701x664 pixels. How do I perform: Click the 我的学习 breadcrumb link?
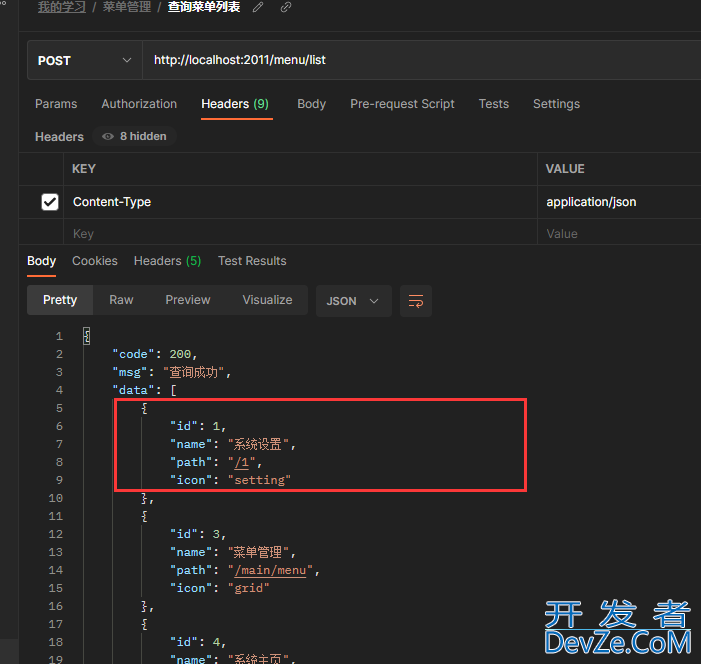pos(62,7)
